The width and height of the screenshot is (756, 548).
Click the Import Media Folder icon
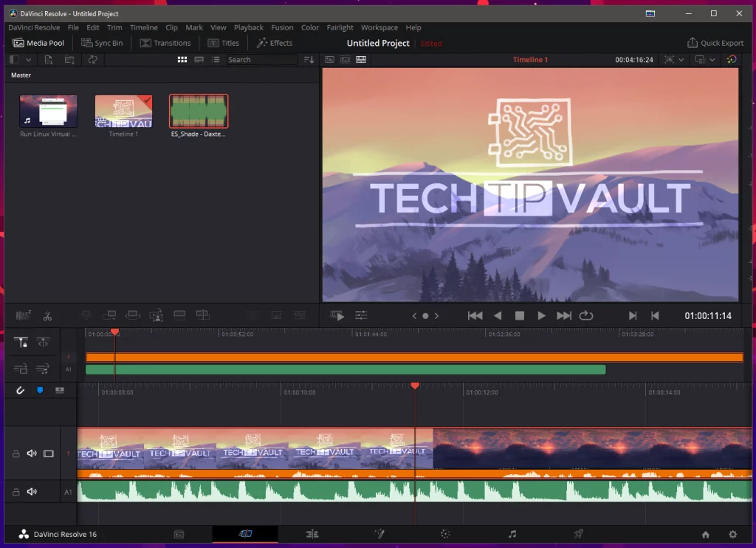(x=69, y=59)
